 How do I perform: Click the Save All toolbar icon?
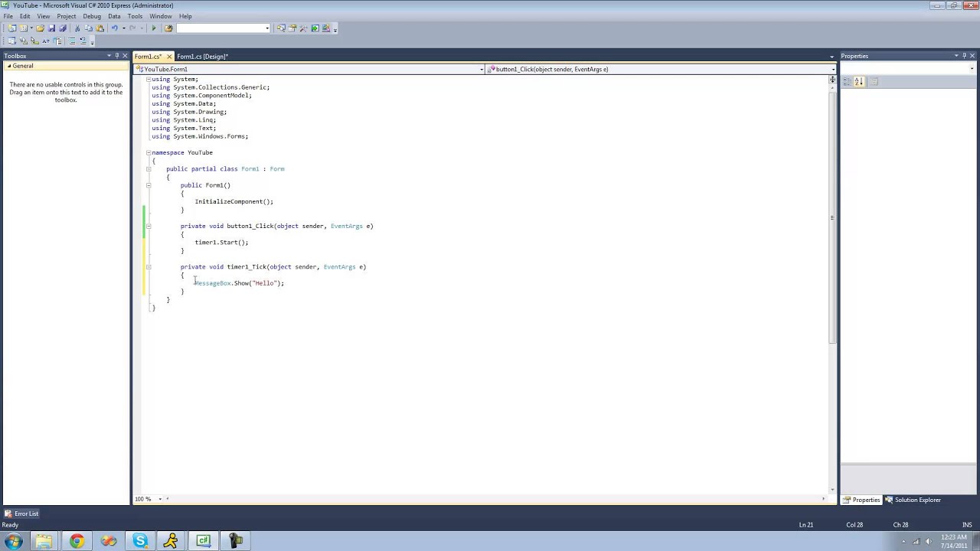[x=63, y=28]
